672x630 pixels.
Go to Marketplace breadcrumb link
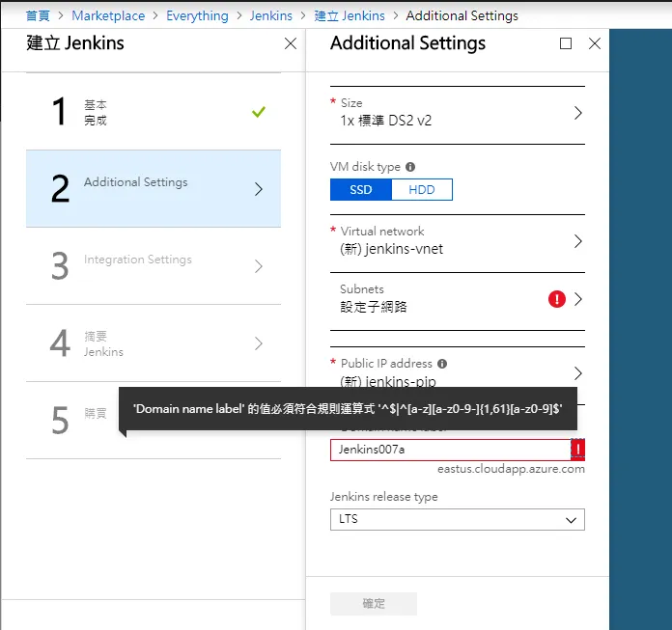click(x=108, y=15)
